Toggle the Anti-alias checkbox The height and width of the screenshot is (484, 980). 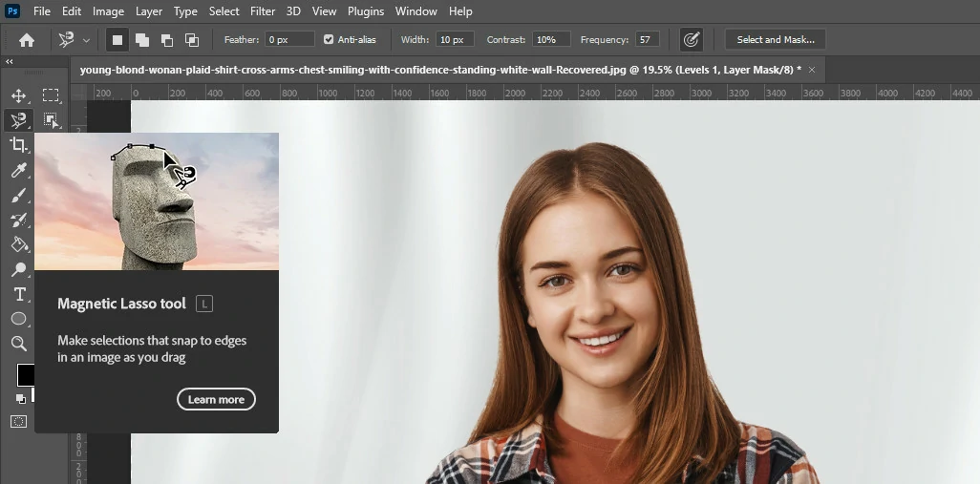coord(329,39)
